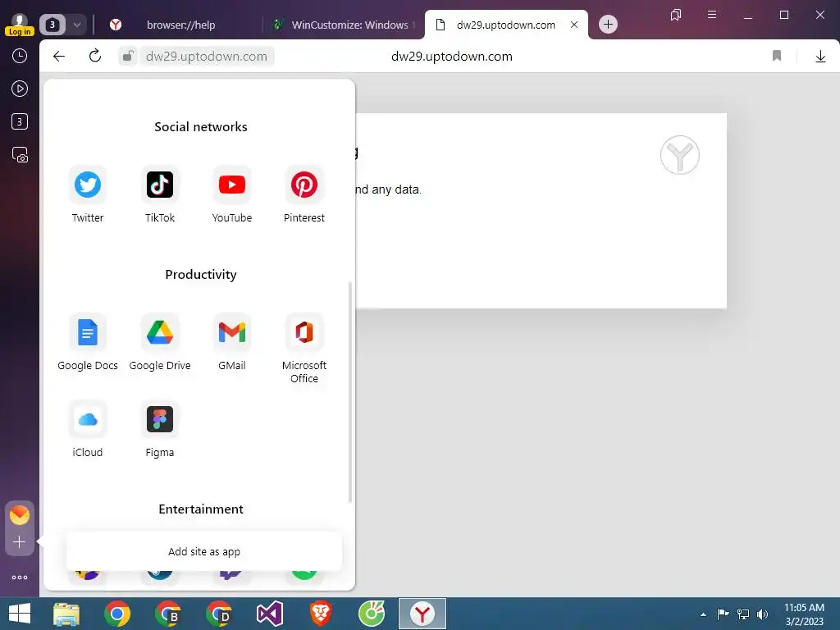Open the downloads arrow icon
The image size is (840, 630).
point(820,57)
